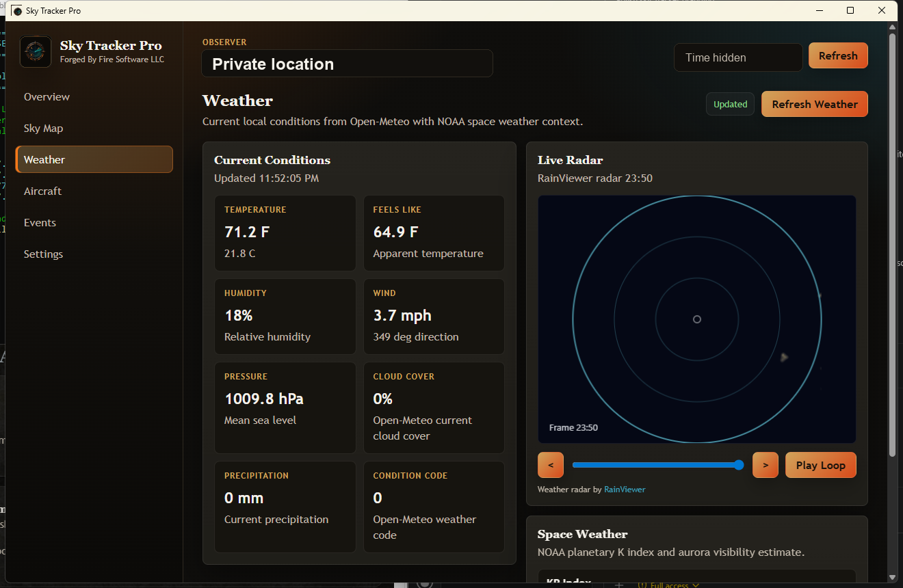This screenshot has width=903, height=588.
Task: Click the Play Loop button
Action: [x=821, y=465]
